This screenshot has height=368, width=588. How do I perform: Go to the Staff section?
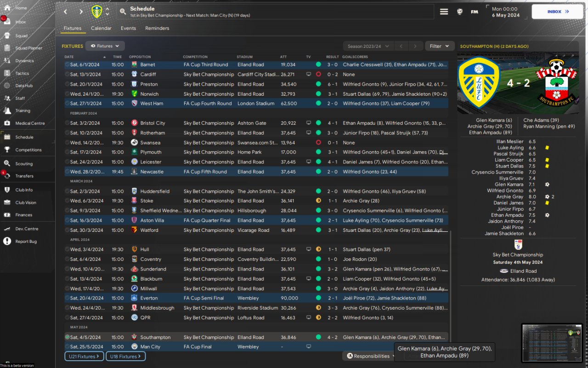(x=20, y=98)
